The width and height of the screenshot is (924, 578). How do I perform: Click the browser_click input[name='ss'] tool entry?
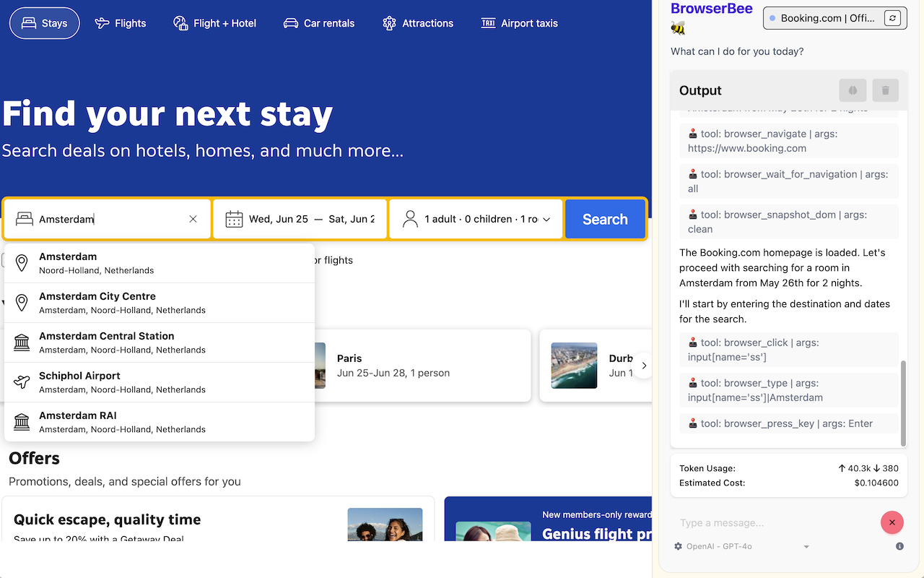pyautogui.click(x=789, y=350)
